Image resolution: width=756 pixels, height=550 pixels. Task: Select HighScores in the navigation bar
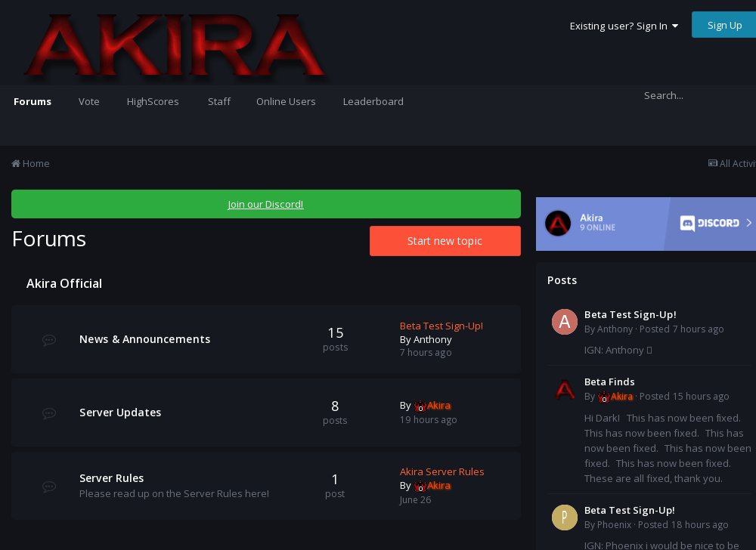coord(153,101)
